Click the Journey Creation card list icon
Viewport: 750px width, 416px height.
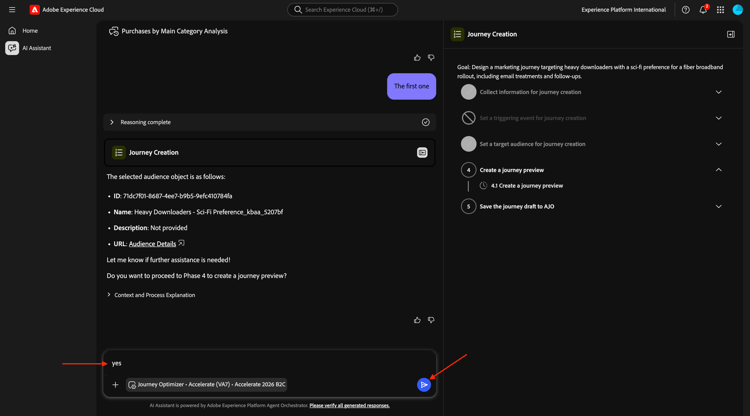point(119,153)
